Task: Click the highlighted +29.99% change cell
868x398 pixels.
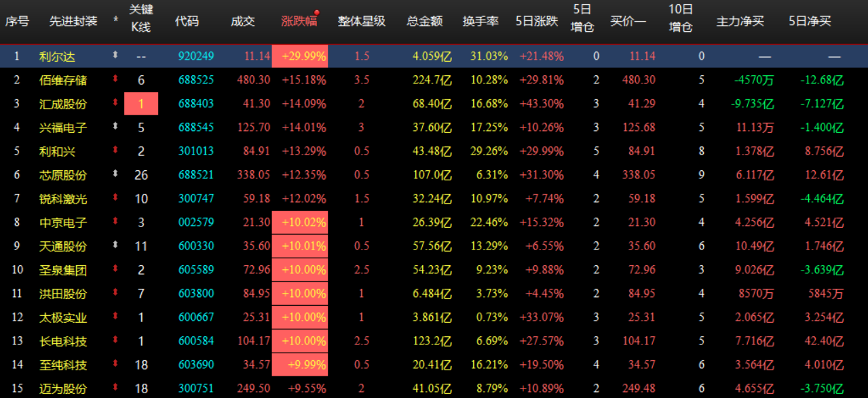Action: (300, 56)
